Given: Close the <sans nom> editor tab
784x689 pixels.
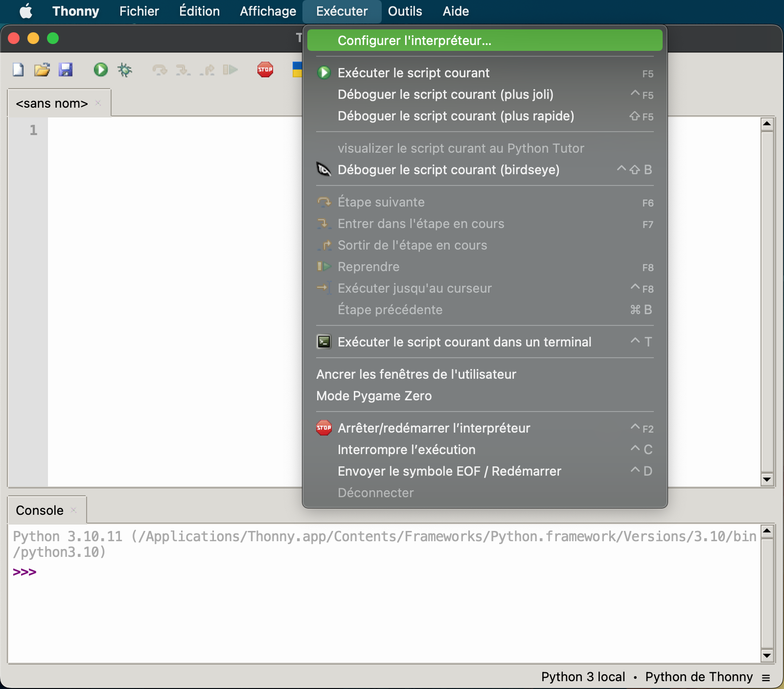Looking at the screenshot, I should click(98, 103).
